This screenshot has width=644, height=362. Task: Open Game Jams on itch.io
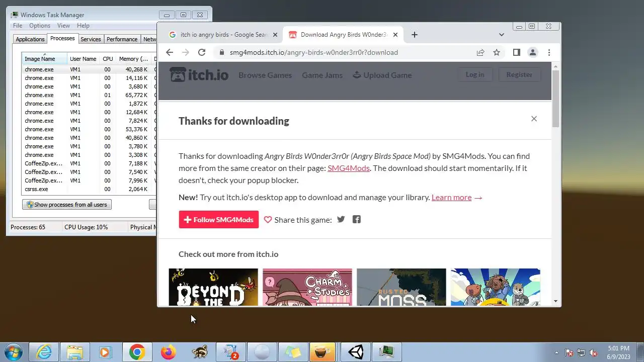pyautogui.click(x=322, y=75)
